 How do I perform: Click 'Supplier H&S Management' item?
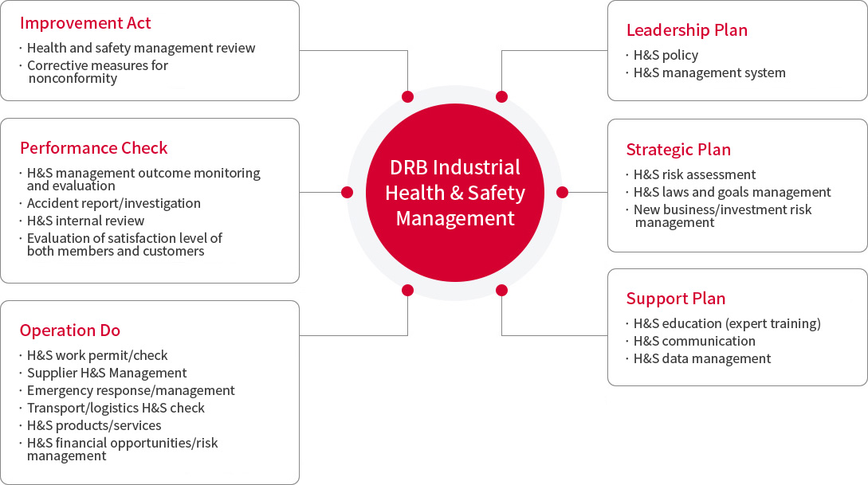pyautogui.click(x=107, y=373)
